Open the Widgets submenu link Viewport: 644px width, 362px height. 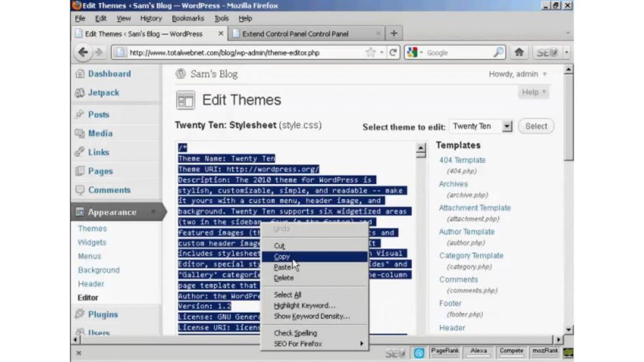(92, 242)
